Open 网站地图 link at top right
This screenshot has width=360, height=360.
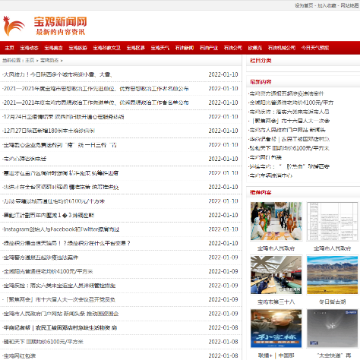(349, 6)
